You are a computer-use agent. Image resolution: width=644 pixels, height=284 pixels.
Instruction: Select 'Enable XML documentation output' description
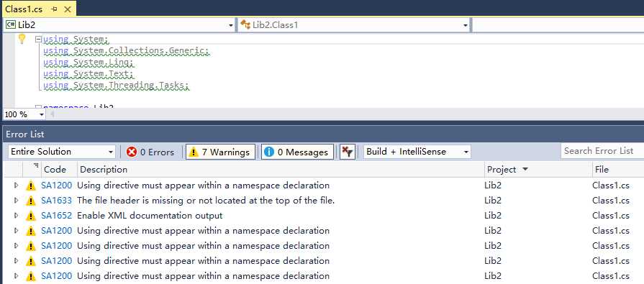pyautogui.click(x=150, y=216)
